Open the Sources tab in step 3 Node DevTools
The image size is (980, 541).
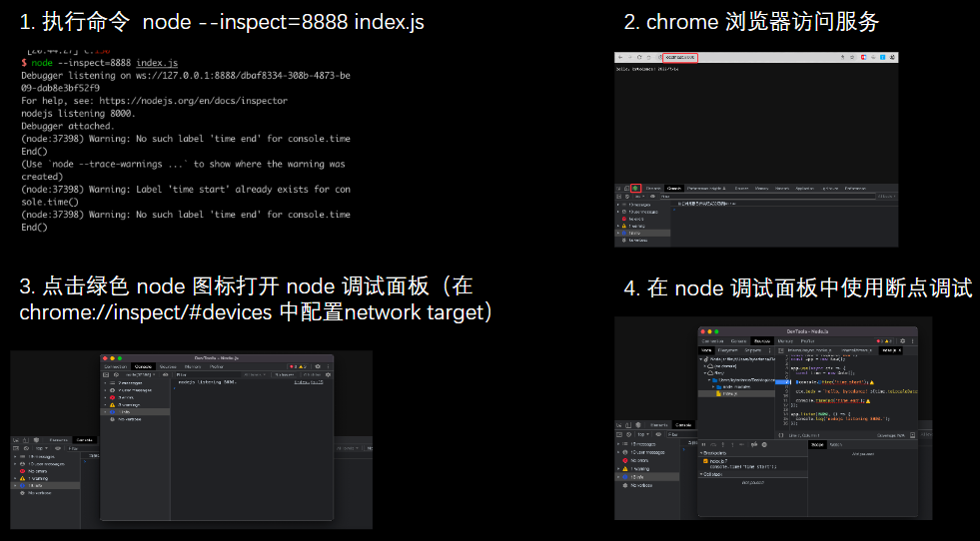tap(168, 366)
